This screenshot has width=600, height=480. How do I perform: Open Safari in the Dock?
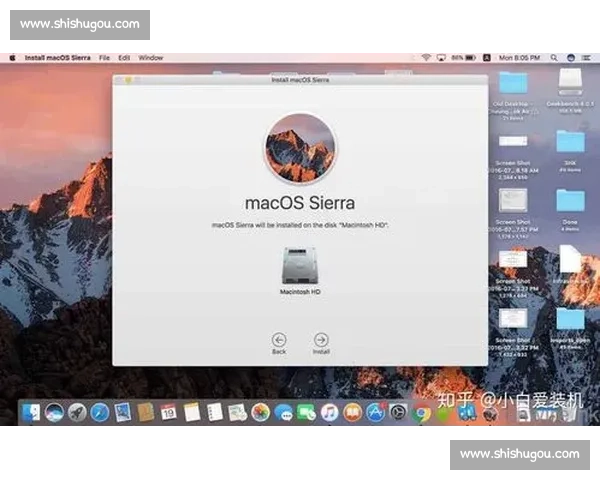click(x=100, y=412)
